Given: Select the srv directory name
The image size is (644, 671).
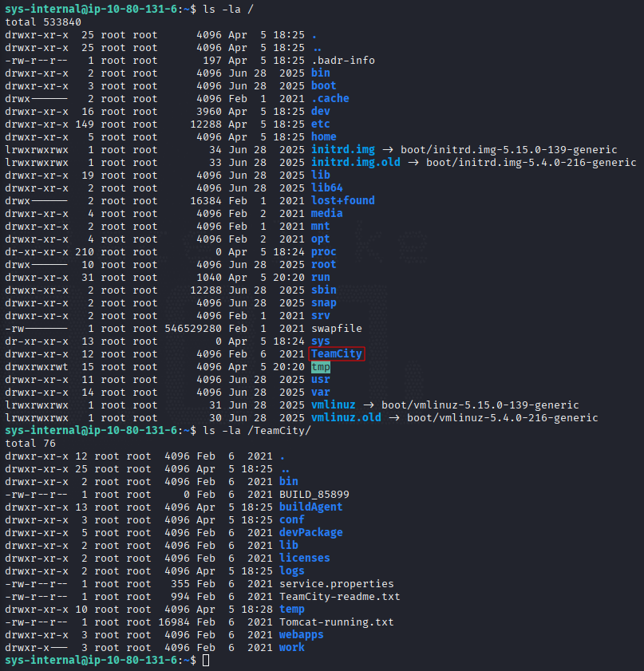Looking at the screenshot, I should tap(321, 316).
